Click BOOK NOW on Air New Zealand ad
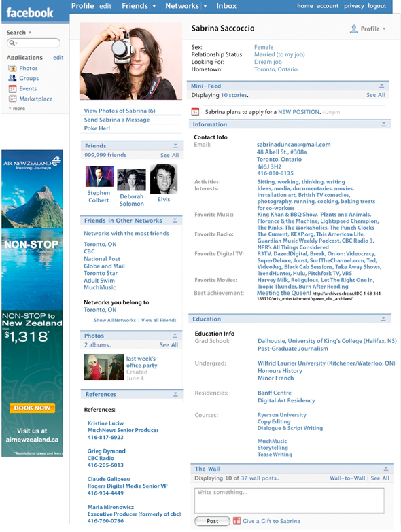401x532 pixels. 32,408
